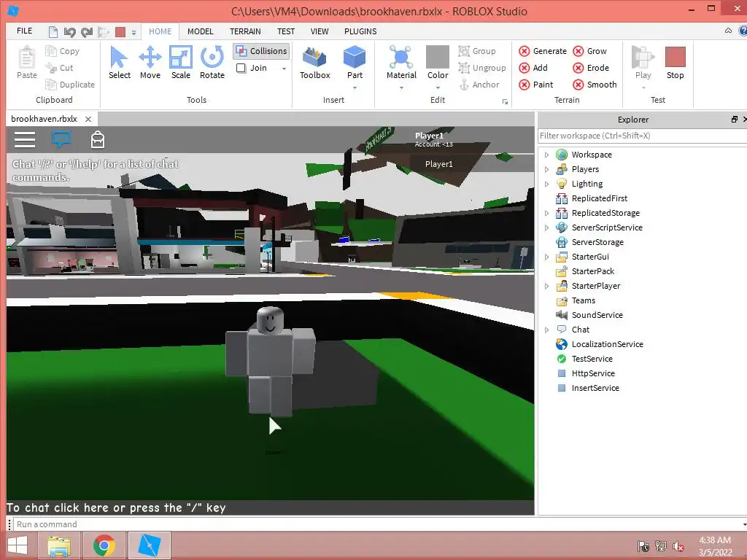Click Cut in Clipboard group
747x560 pixels.
tap(59, 68)
